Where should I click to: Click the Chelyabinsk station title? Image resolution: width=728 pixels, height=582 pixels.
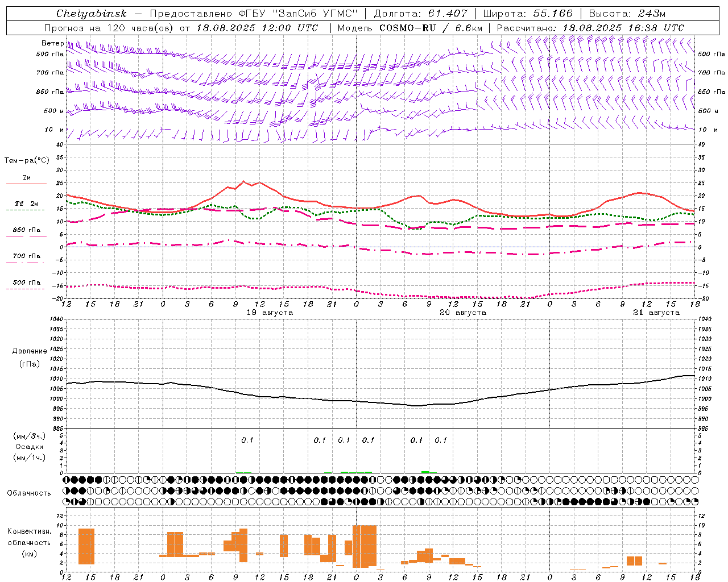[92, 14]
